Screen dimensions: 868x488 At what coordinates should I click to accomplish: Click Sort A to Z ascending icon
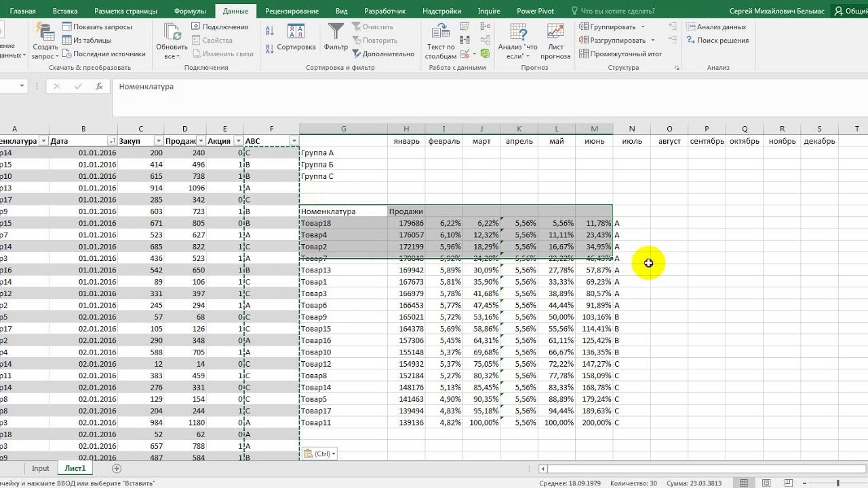tap(270, 30)
